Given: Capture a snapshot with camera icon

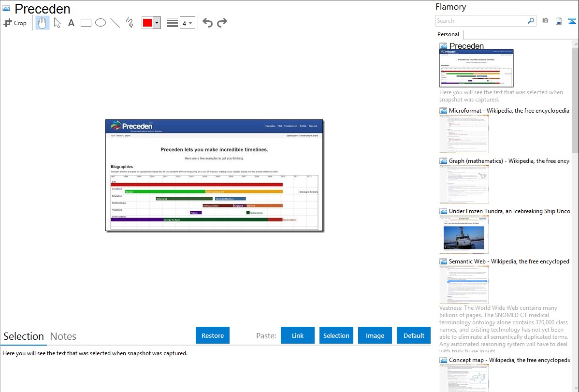Looking at the screenshot, I should point(545,21).
